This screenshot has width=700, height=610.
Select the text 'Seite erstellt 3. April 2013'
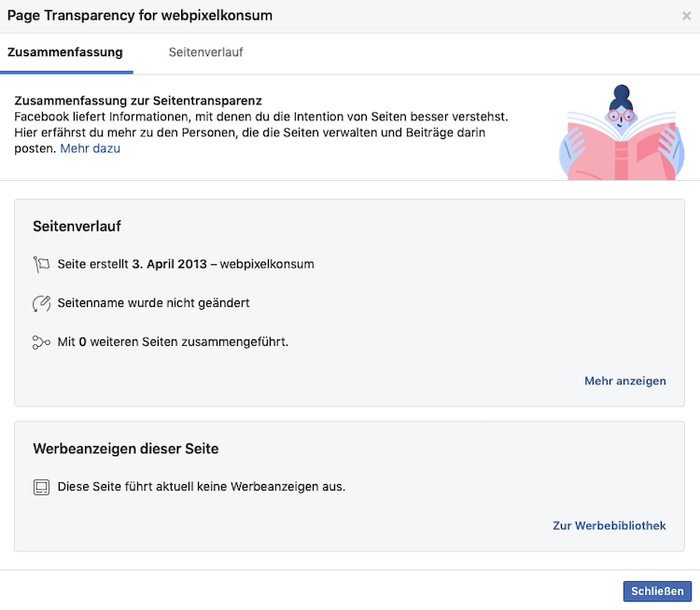coord(133,264)
